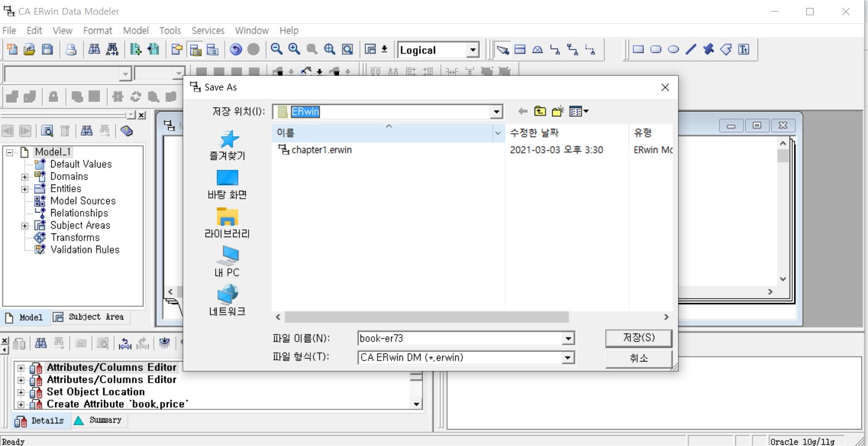Open the 파일 형식 file type dropdown

coord(569,357)
